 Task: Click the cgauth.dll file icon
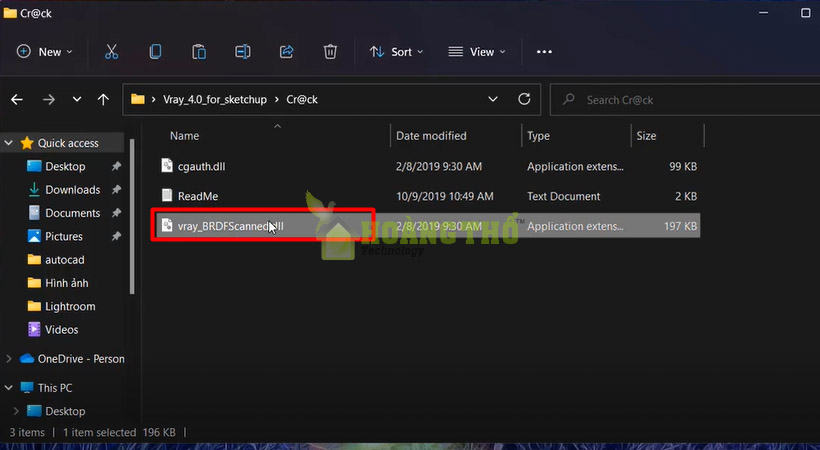(167, 166)
